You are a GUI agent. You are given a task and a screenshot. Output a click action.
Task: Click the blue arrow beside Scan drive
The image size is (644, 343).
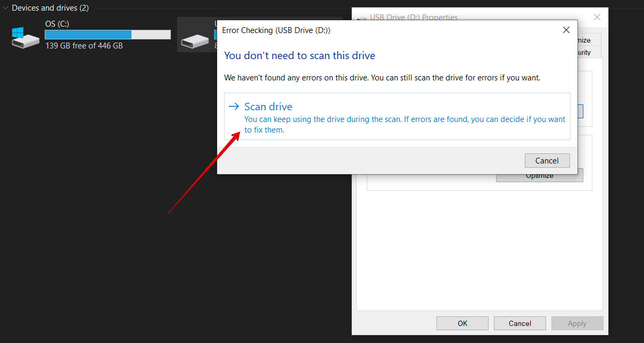click(234, 107)
